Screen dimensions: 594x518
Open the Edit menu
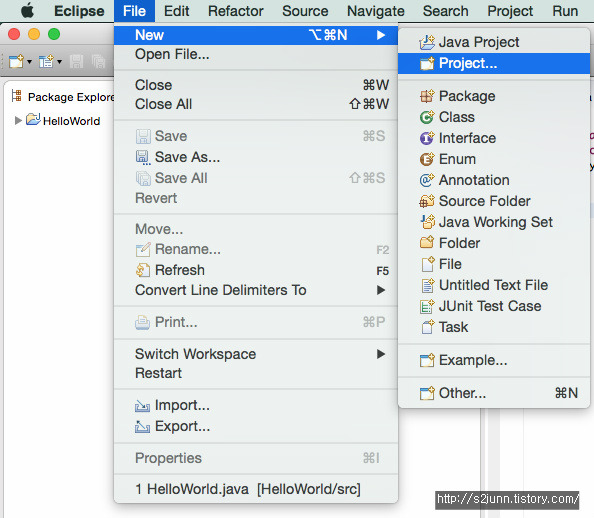(177, 11)
